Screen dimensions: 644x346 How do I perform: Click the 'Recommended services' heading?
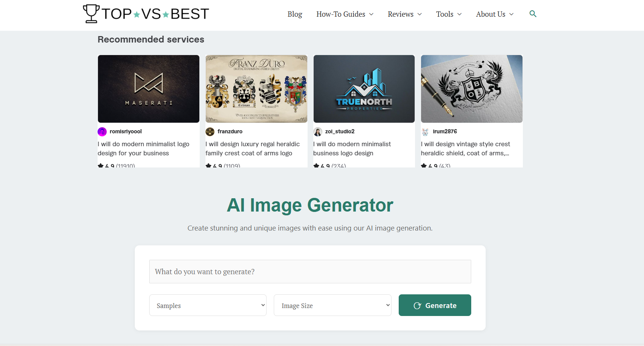[x=151, y=39]
